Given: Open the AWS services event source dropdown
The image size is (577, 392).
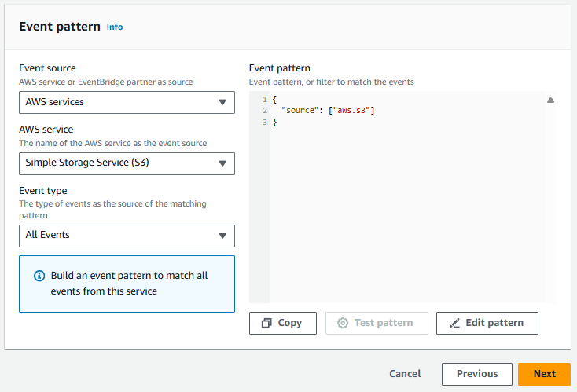Looking at the screenshot, I should (x=127, y=103).
